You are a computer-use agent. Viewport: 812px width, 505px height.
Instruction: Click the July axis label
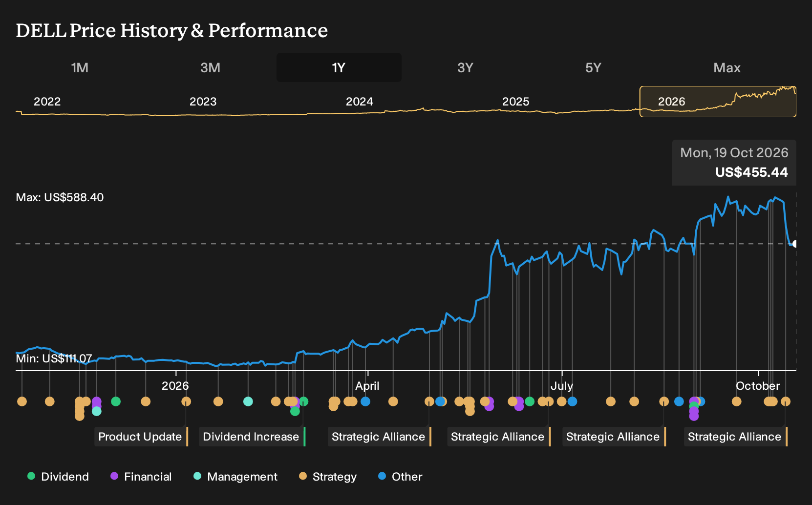[x=562, y=386]
